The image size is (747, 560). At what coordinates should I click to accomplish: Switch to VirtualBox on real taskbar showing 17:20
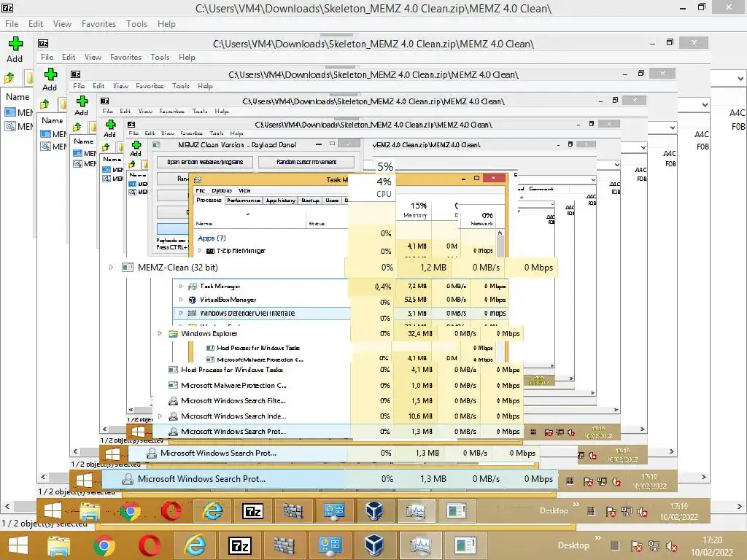point(374,545)
